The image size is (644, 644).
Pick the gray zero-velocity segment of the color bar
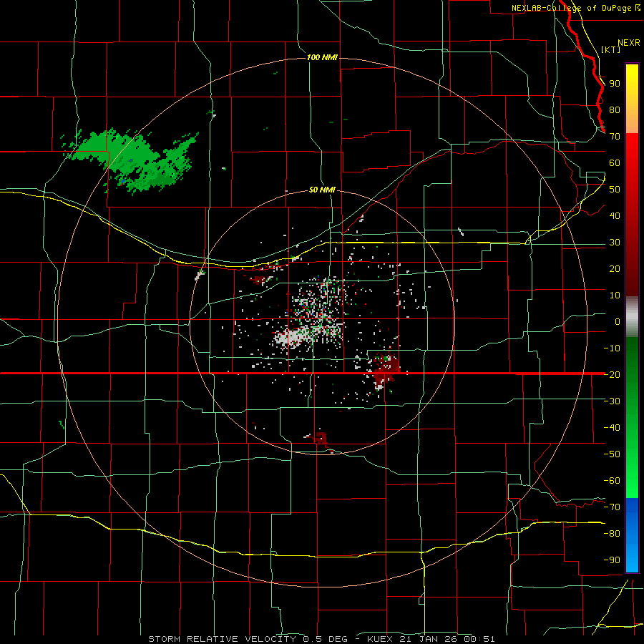632,317
